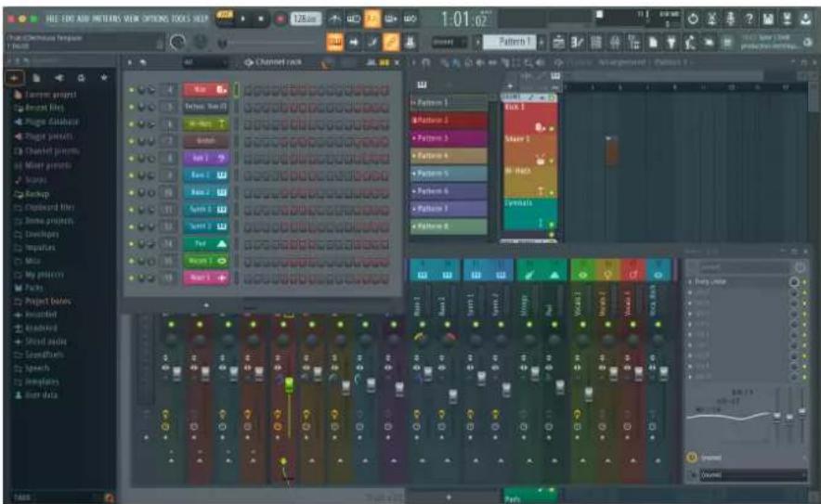The height and width of the screenshot is (504, 821).
Task: Click the download arrow icon at far top right
Action: tap(806, 19)
